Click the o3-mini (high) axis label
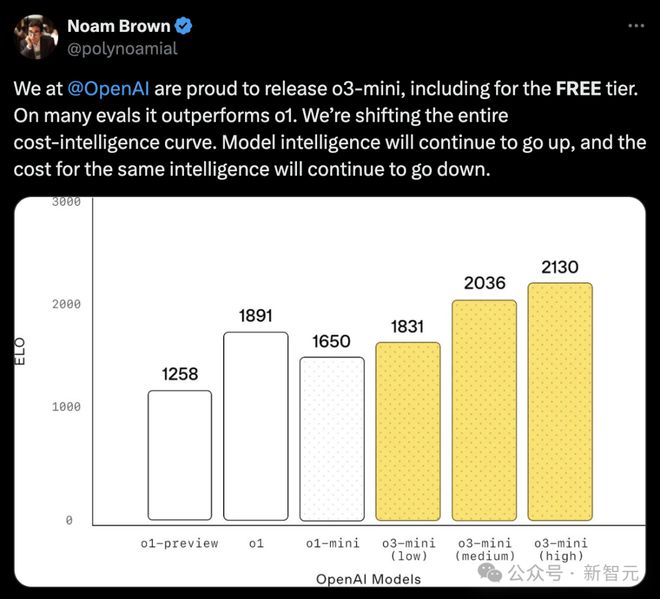 pyautogui.click(x=561, y=549)
